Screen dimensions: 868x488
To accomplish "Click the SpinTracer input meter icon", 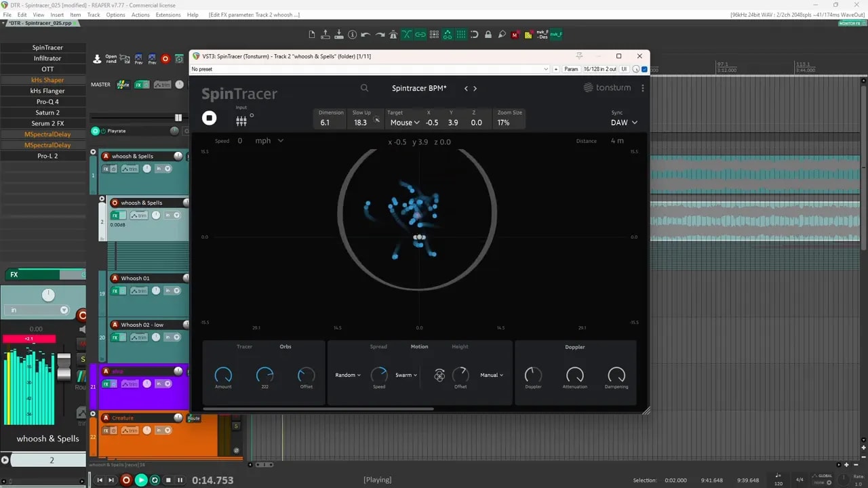I will (241, 121).
